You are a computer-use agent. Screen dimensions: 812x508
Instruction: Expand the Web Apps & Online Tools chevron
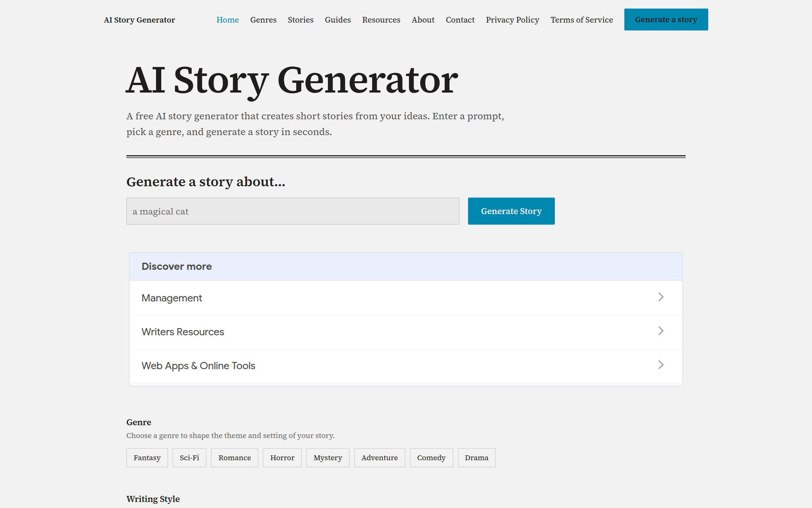[661, 365]
